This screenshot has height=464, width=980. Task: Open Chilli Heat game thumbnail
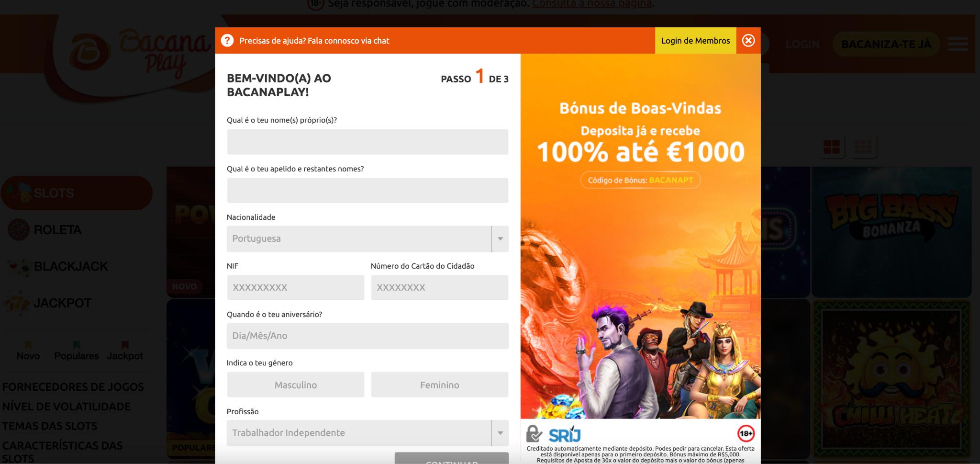(x=891, y=379)
